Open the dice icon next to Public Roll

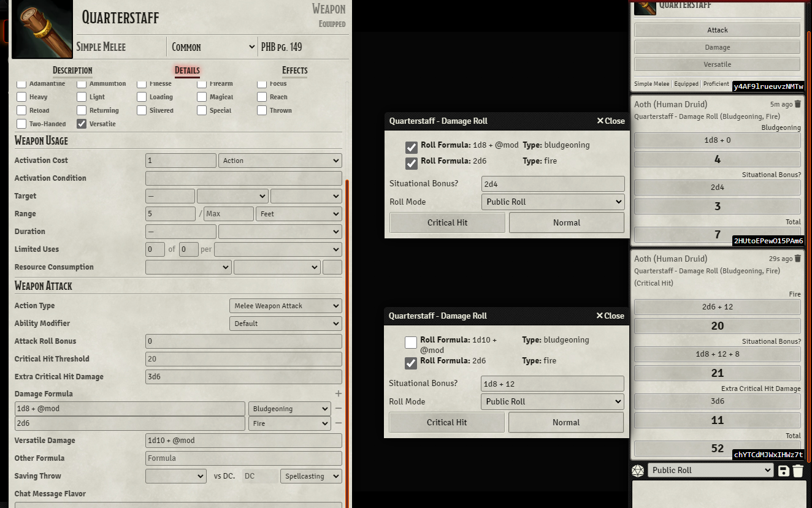coord(638,470)
